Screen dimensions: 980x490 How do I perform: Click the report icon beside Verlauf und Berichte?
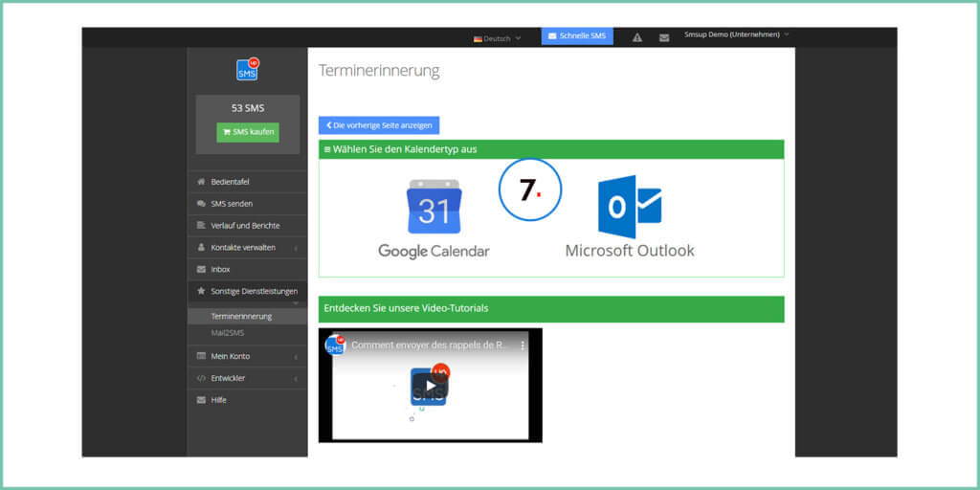pos(201,226)
